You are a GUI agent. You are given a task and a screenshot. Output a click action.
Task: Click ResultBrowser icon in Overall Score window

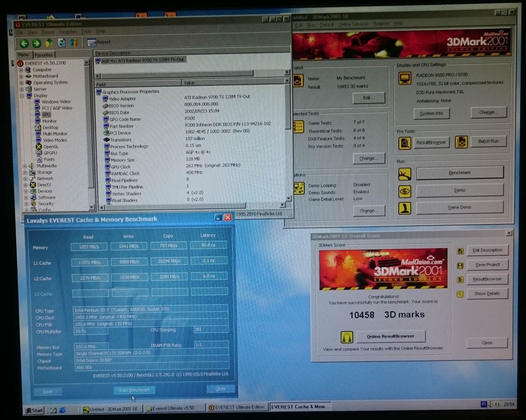[460, 280]
